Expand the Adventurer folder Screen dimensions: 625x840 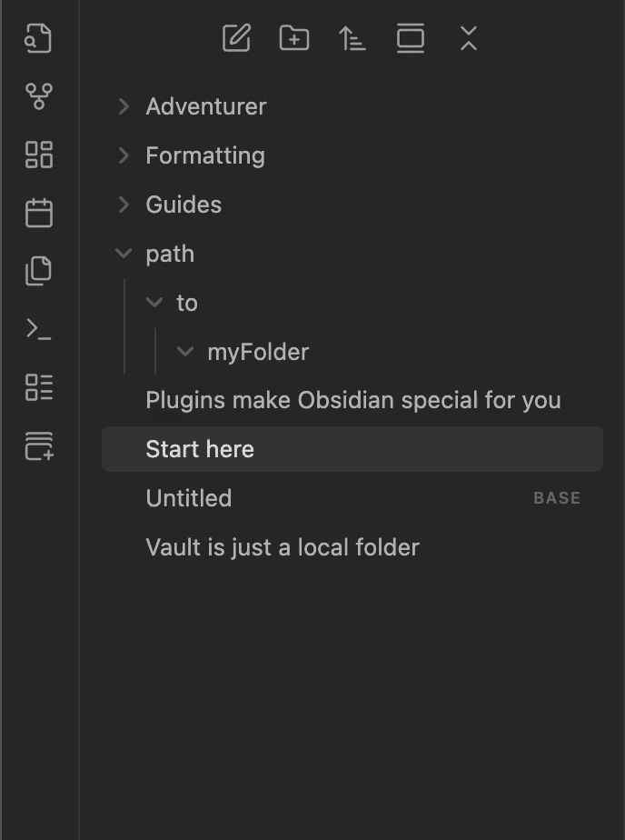[x=206, y=106]
